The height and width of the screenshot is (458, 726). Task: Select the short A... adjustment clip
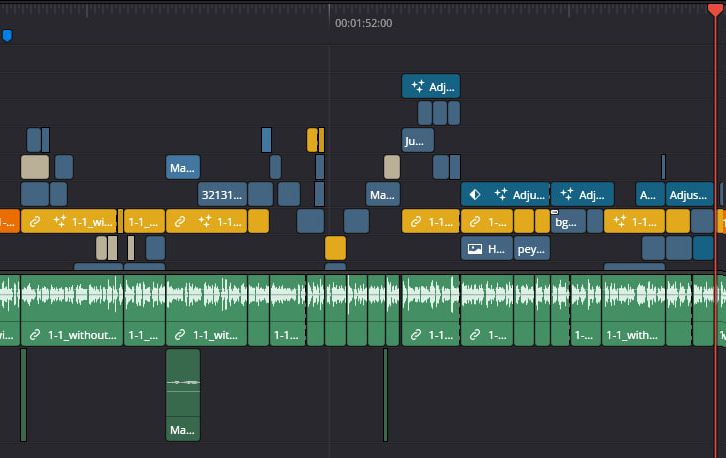(x=650, y=194)
